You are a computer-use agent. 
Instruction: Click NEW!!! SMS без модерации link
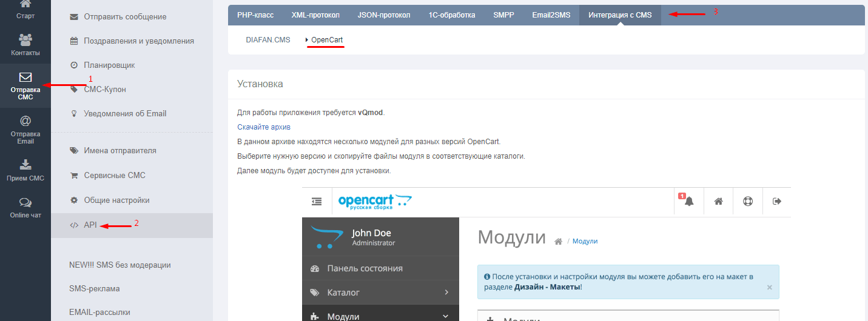(120, 265)
